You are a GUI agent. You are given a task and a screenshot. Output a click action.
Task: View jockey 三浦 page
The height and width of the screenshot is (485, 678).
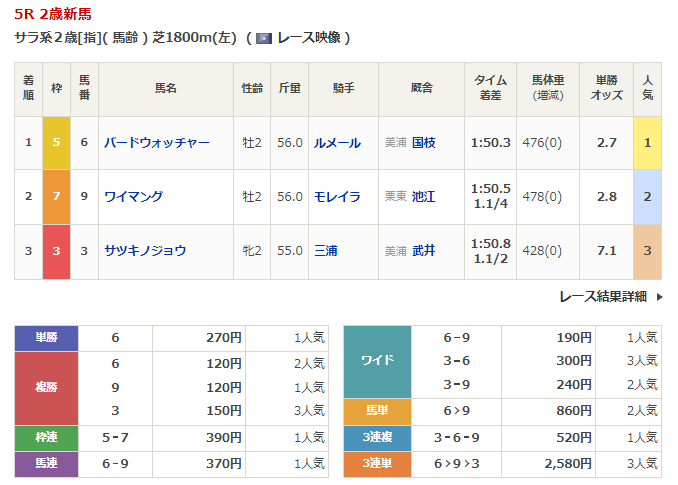click(325, 251)
